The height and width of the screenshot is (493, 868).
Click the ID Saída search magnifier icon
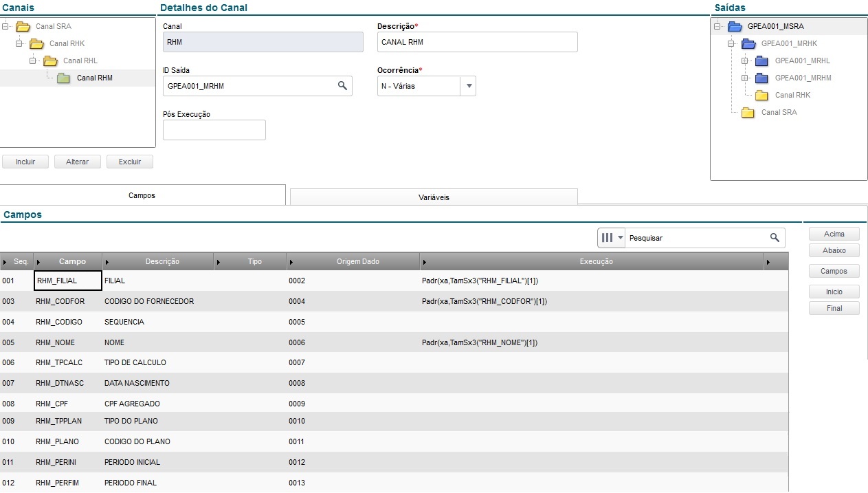(342, 86)
